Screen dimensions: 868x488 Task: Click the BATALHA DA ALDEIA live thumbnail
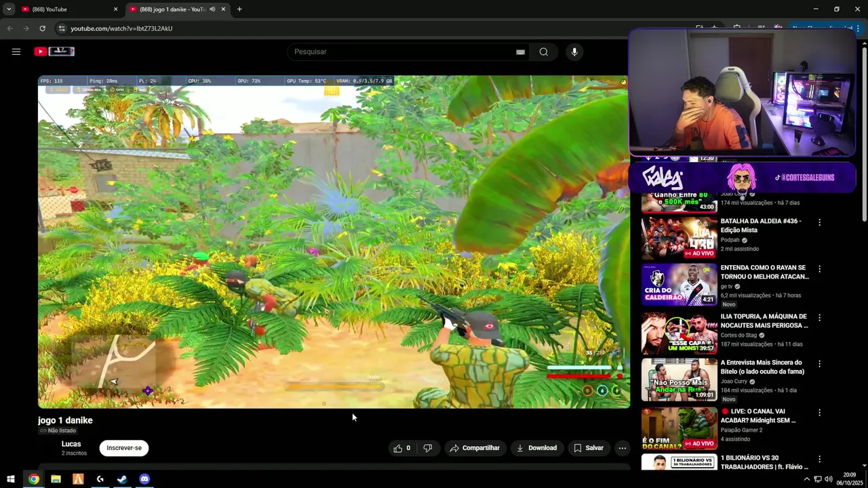coord(679,238)
